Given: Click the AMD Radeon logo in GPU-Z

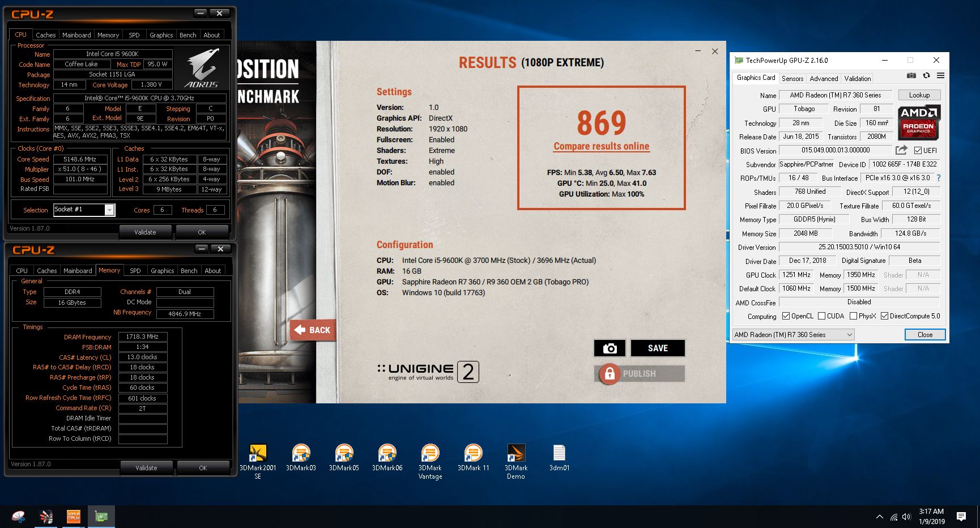Looking at the screenshot, I should click(918, 122).
